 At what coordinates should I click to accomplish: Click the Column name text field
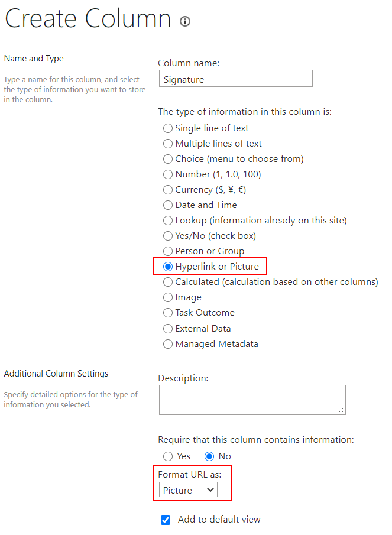[235, 79]
